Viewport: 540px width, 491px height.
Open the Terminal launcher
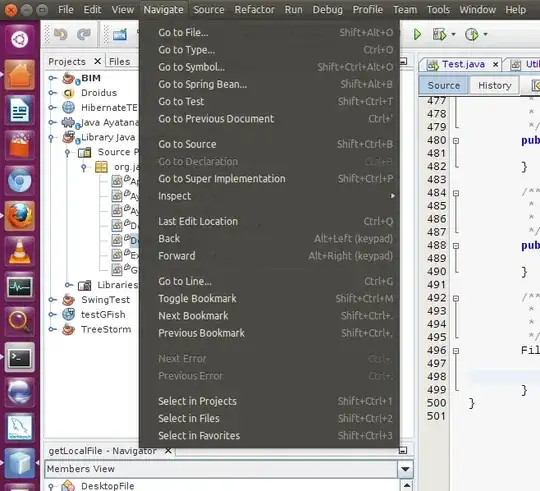20,357
